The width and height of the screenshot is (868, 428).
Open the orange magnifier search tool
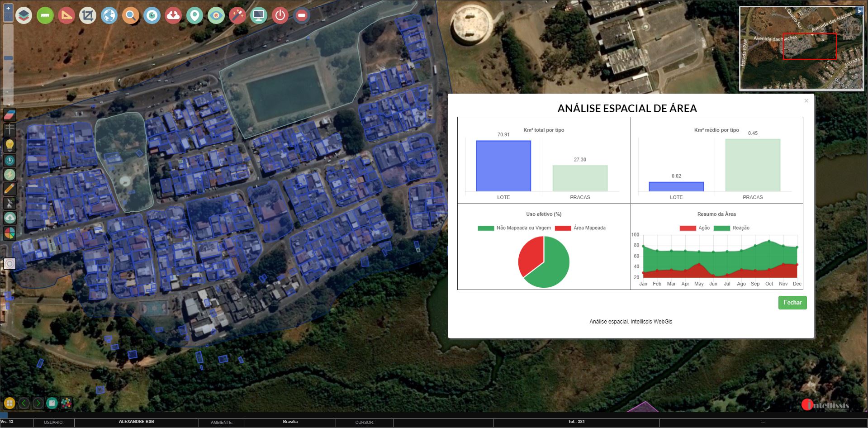(x=130, y=16)
